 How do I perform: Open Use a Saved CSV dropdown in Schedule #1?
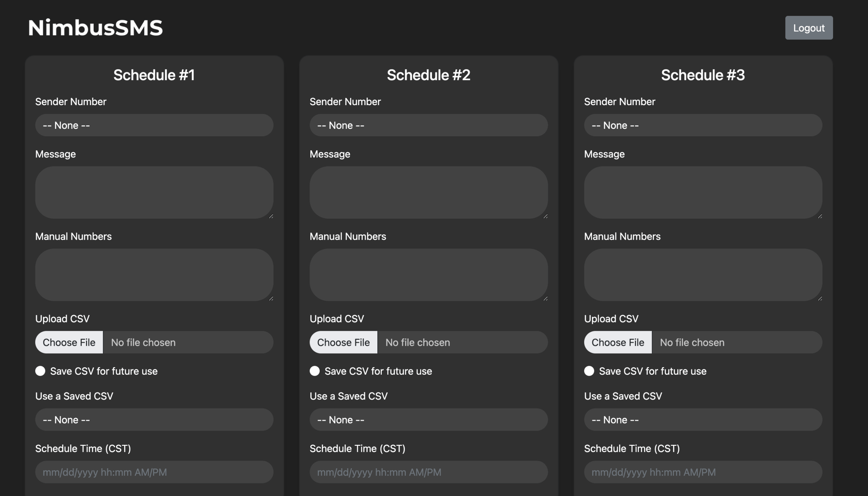[154, 420]
